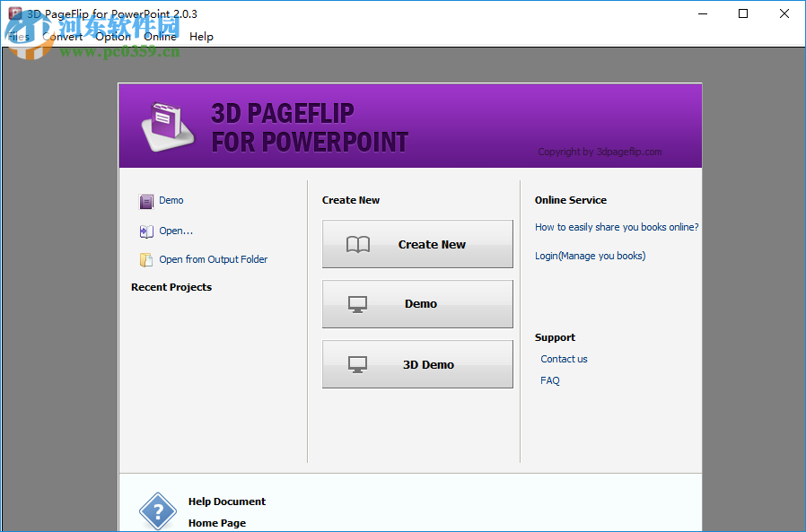Open the Option menu
Viewport: 806px width, 532px height.
pos(112,37)
